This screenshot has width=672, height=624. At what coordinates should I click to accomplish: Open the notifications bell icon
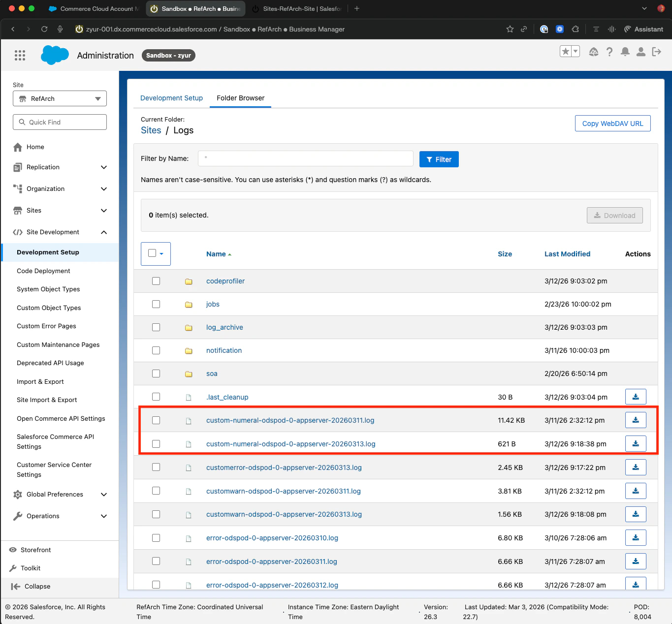[625, 52]
